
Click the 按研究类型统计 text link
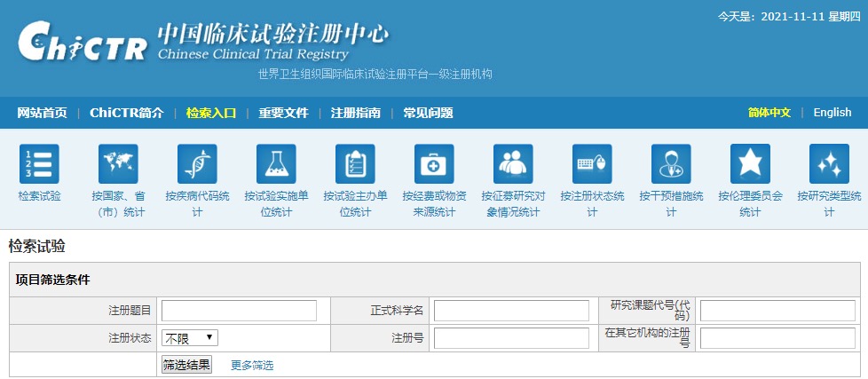click(829, 203)
